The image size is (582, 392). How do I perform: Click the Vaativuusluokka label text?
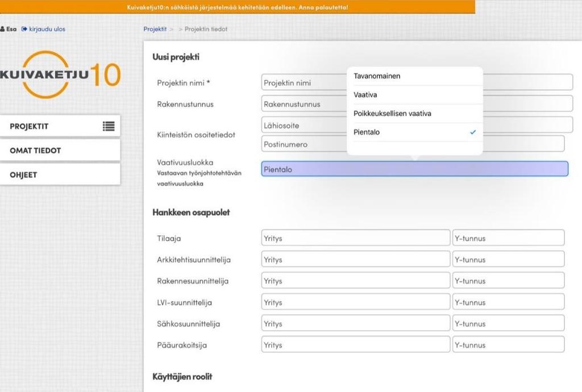click(x=185, y=162)
